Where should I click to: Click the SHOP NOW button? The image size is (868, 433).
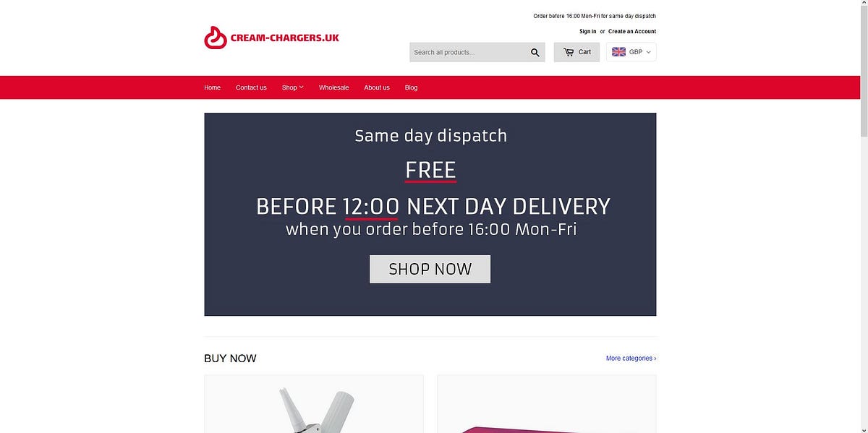point(430,269)
